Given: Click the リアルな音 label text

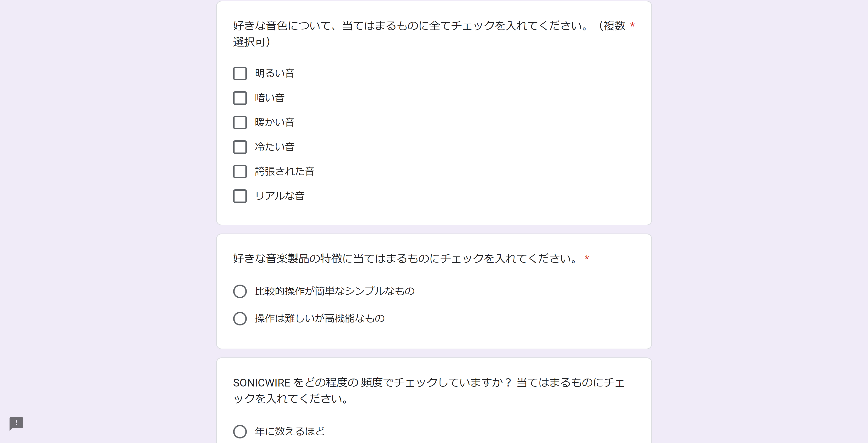Looking at the screenshot, I should point(280,196).
